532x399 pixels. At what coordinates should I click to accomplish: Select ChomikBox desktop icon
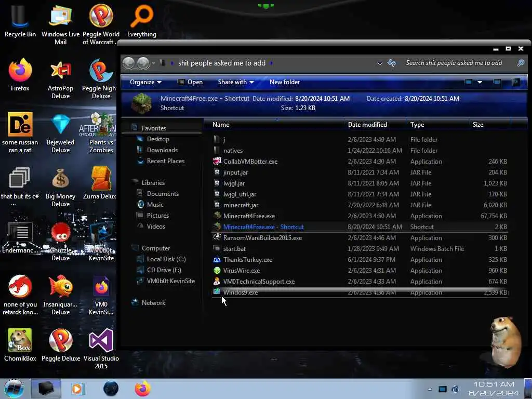(x=20, y=345)
